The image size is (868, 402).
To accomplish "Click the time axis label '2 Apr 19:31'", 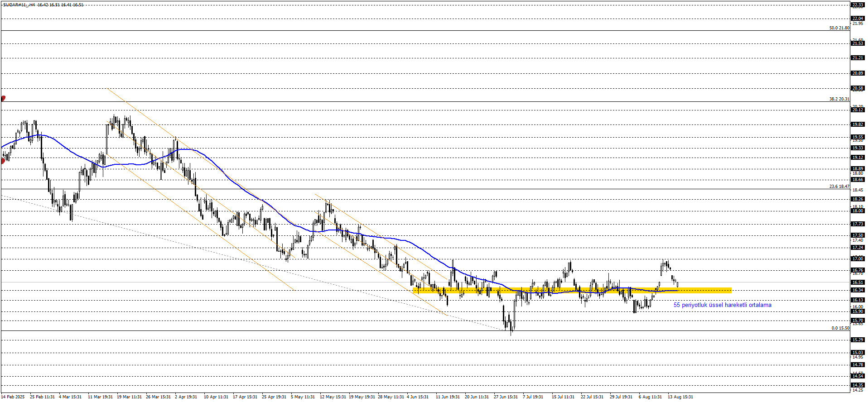I will point(186,397).
